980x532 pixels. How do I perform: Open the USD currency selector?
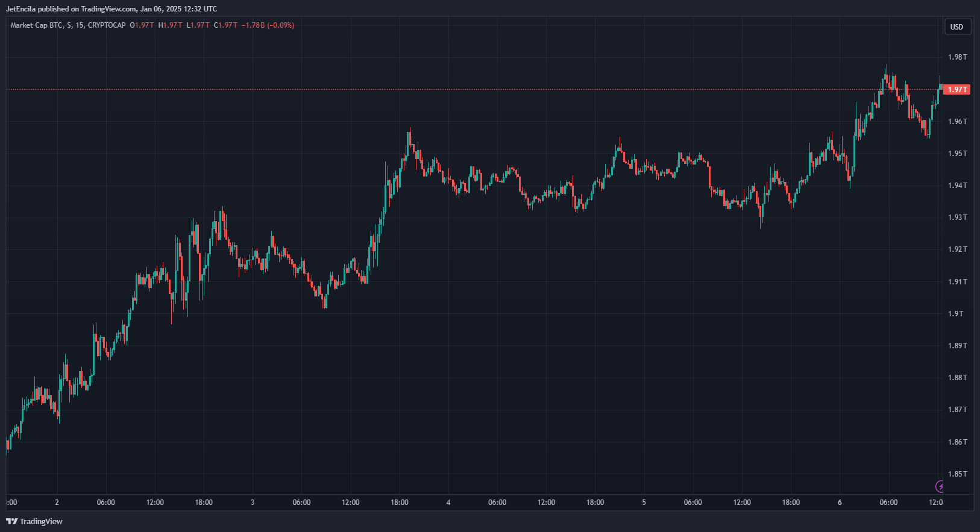point(957,27)
